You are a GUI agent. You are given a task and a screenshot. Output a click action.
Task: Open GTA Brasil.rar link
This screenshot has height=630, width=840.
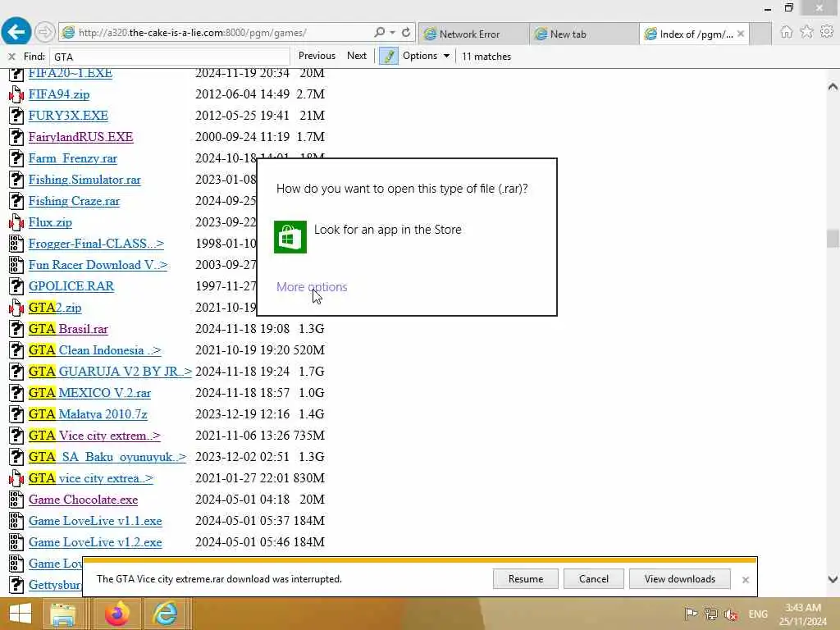pyautogui.click(x=68, y=329)
